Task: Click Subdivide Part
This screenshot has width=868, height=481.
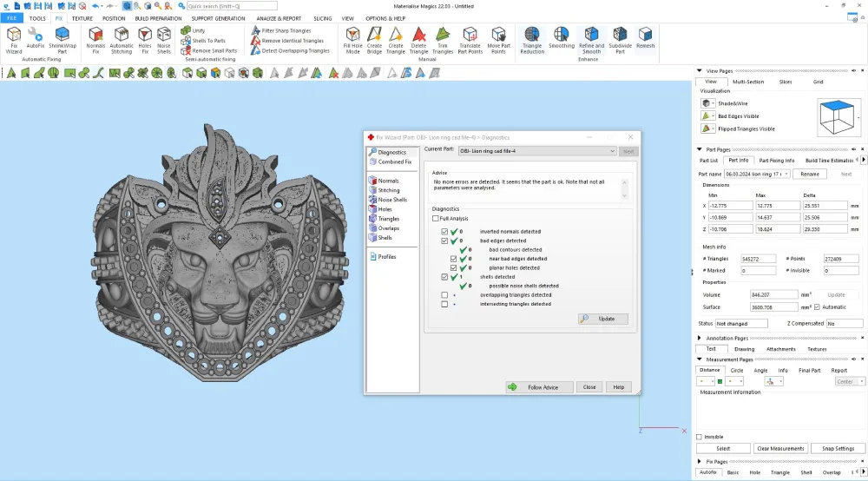Action: 620,40
